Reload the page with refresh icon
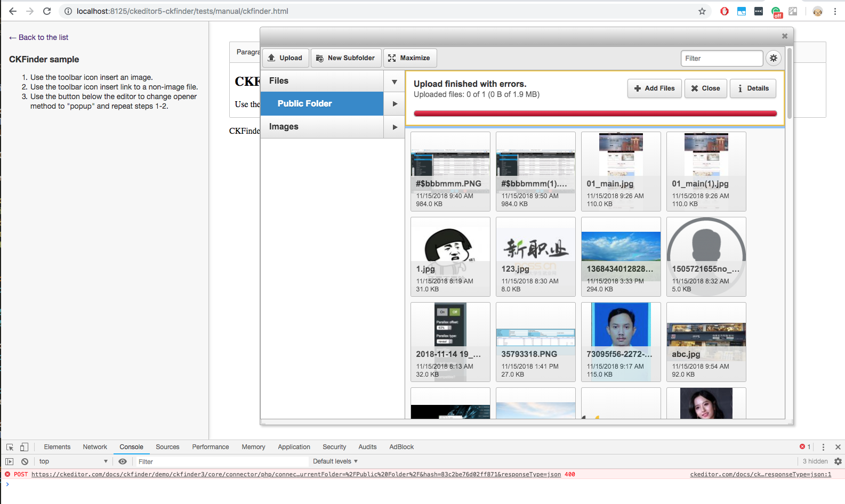Screen dimensions: 845x504 pyautogui.click(x=47, y=11)
